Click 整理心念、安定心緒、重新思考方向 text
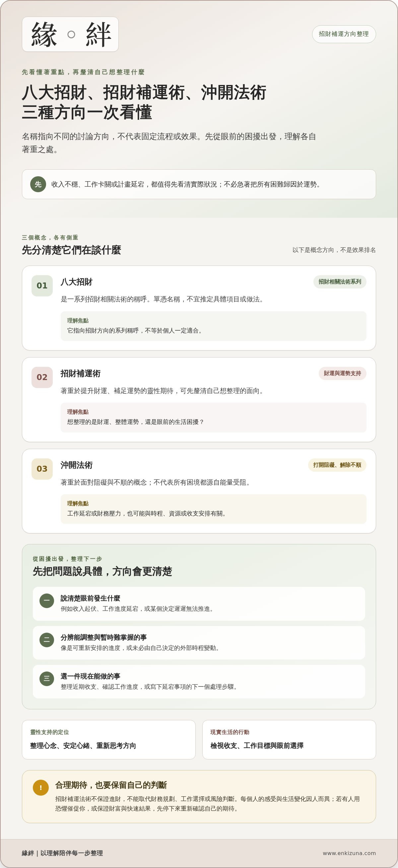Viewport: 398px width, 868px height. click(x=83, y=746)
